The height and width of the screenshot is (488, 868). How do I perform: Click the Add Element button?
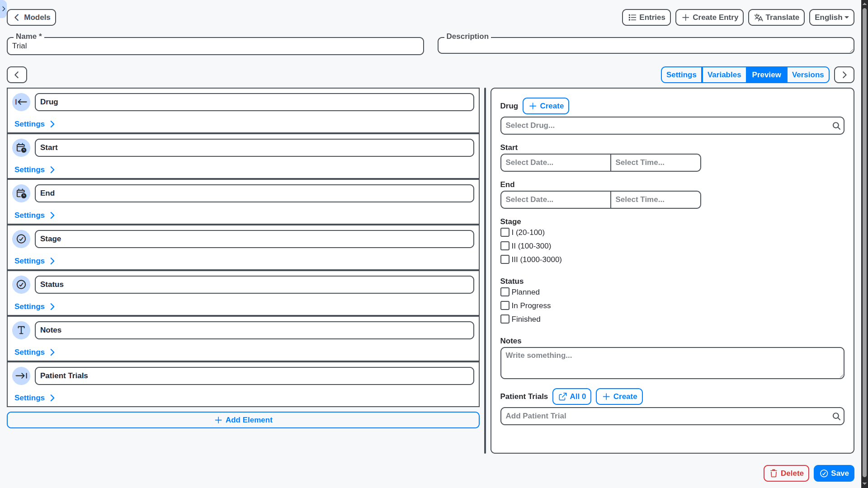click(243, 420)
